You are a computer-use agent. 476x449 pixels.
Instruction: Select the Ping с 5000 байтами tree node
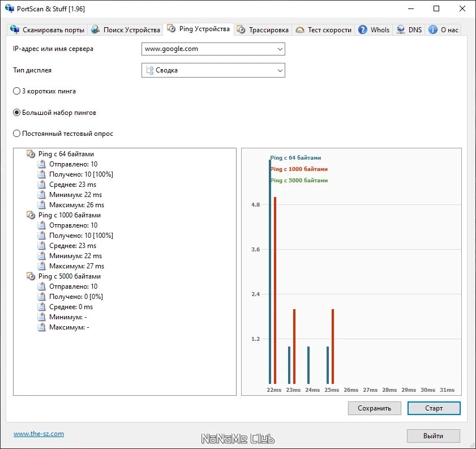click(69, 276)
